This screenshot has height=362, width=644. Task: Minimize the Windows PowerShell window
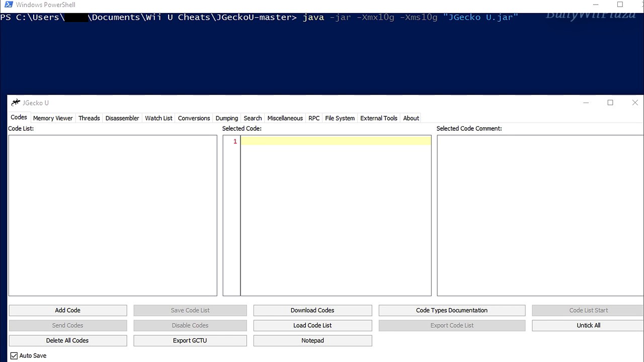(597, 5)
